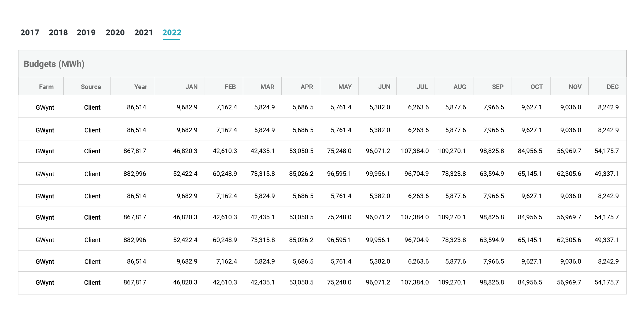This screenshot has height=322, width=644.
Task: Click 6,263.6 JUL value in eighth row
Action: (x=418, y=261)
